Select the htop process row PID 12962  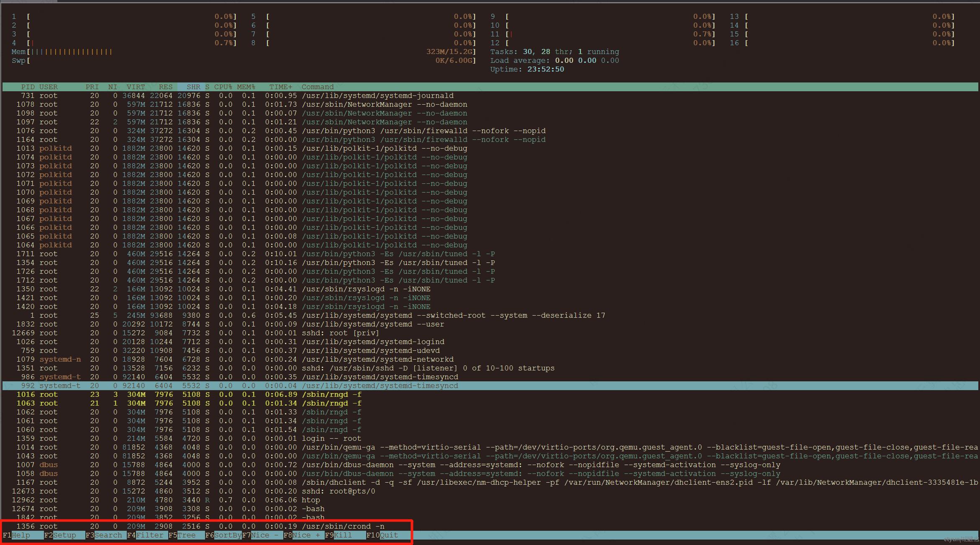[x=490, y=500]
